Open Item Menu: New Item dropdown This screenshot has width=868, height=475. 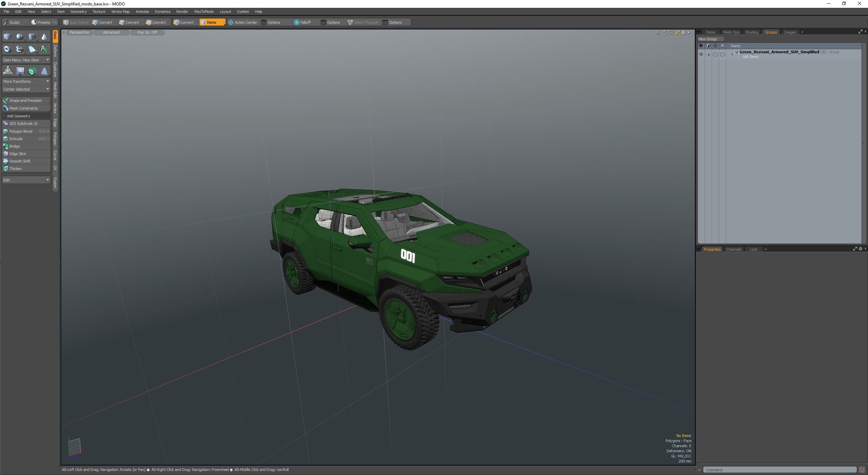(26, 60)
